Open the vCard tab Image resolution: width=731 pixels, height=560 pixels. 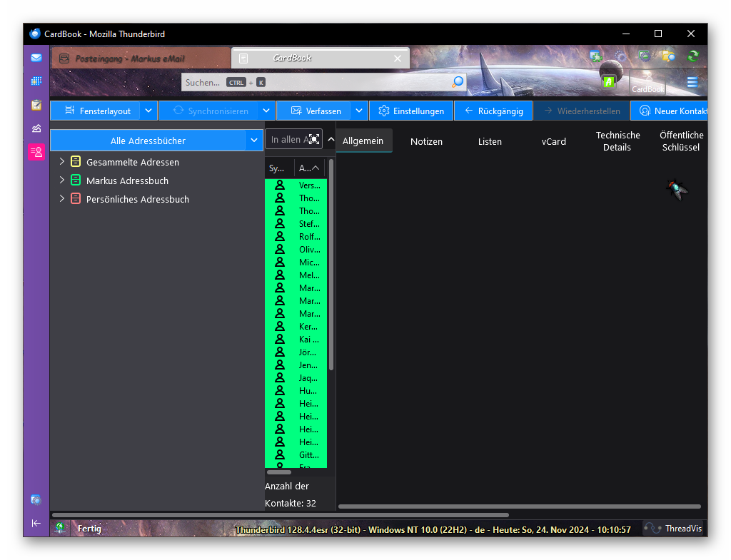coord(553,141)
